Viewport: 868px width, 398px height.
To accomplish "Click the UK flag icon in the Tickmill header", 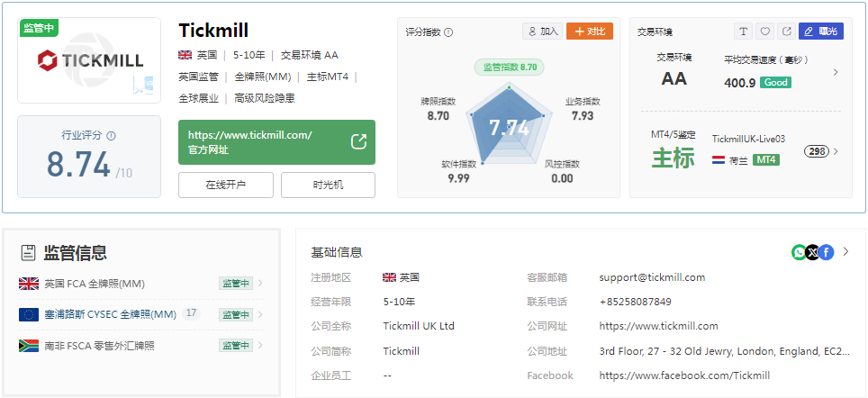I will [x=185, y=55].
